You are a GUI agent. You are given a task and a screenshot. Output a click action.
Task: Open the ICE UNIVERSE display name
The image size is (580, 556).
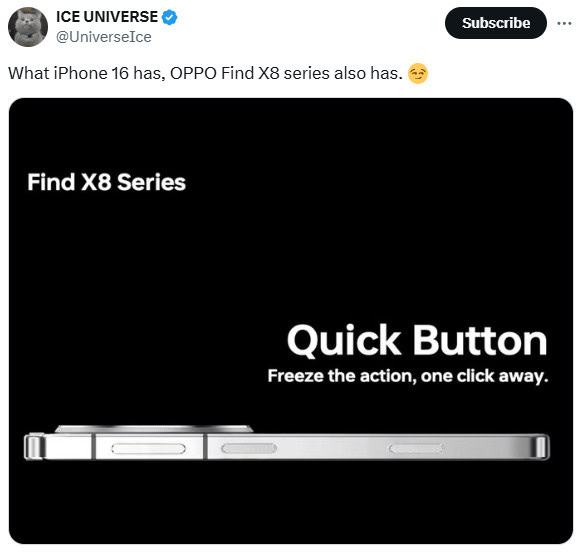107,17
